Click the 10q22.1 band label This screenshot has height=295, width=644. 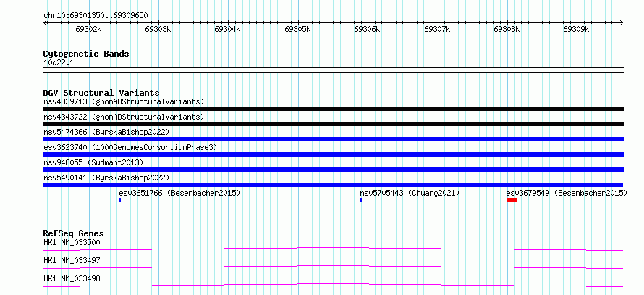point(59,63)
